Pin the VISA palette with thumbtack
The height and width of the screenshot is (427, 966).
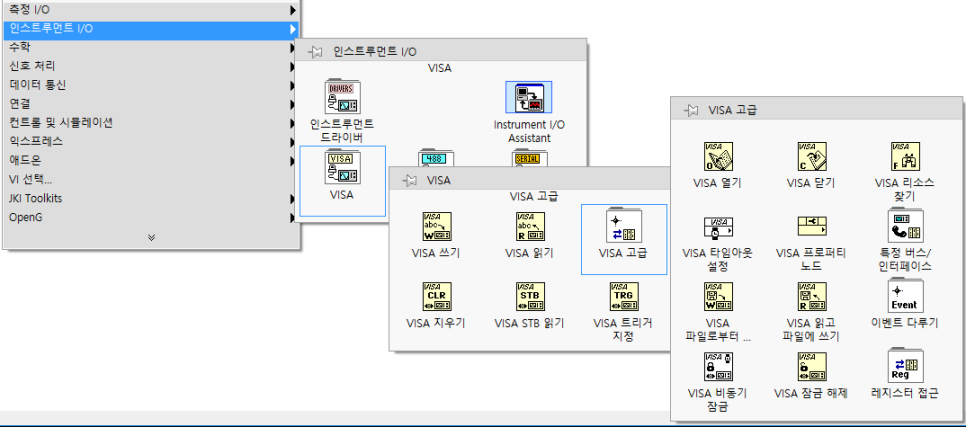408,180
